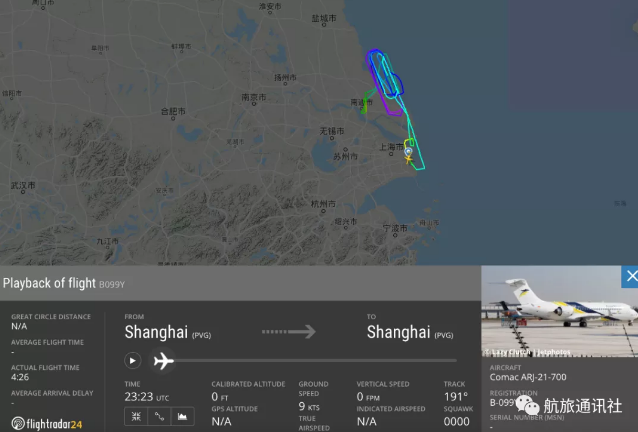This screenshot has height=432, width=638.
Task: Click the route arrow between airports
Action: 289,332
